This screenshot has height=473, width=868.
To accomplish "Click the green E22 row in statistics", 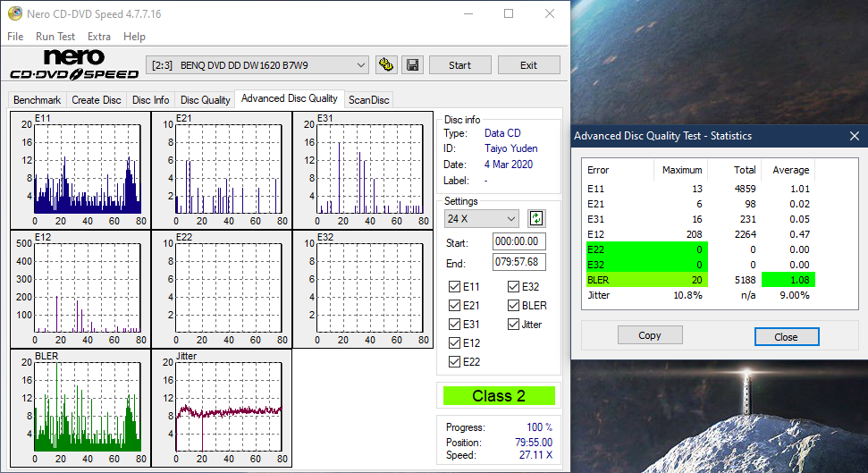I will 646,249.
